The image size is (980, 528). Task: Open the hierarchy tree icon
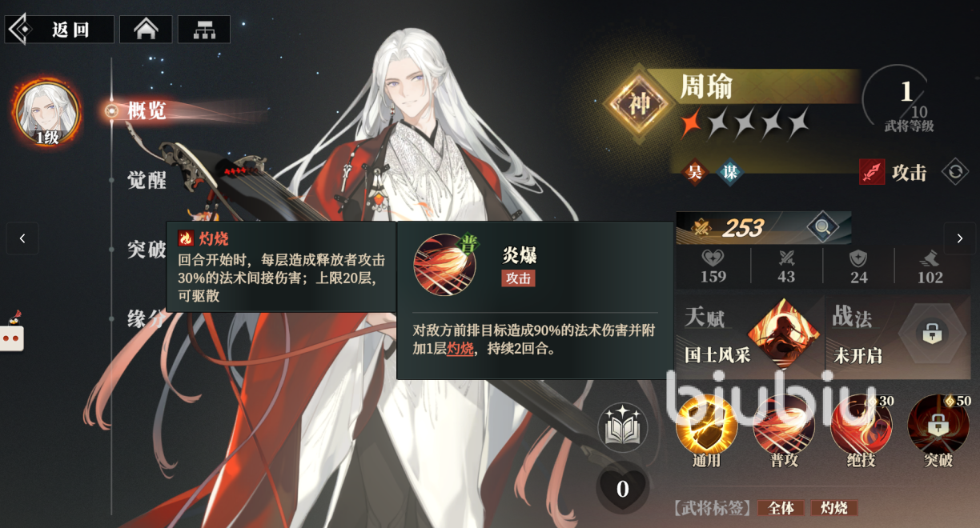[204, 30]
